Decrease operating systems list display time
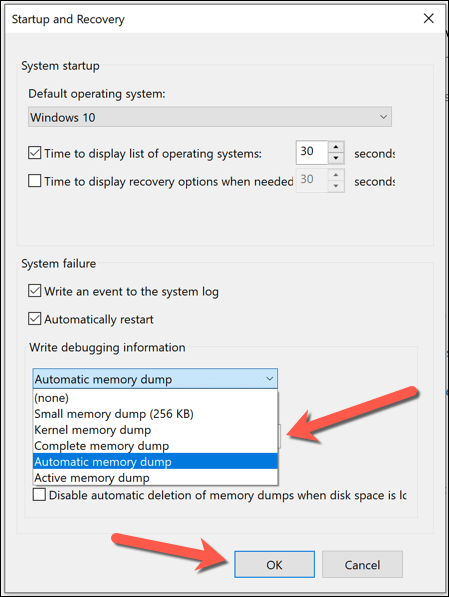Image resolution: width=449 pixels, height=597 pixels. pyautogui.click(x=336, y=158)
